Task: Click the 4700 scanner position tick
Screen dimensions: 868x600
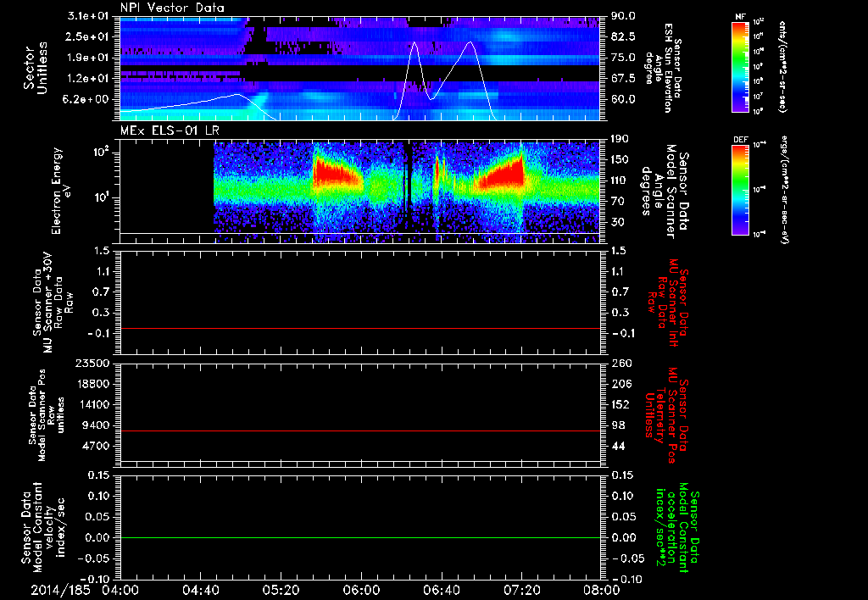Action: pos(97,446)
